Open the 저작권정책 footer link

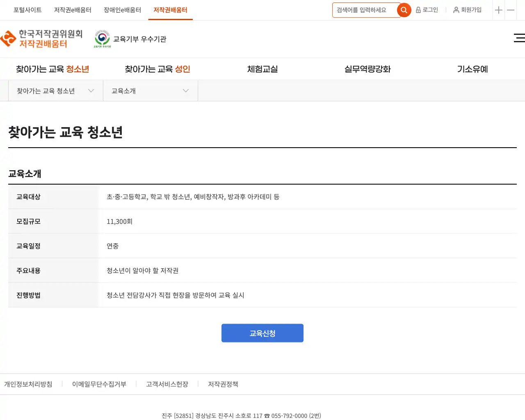click(x=223, y=384)
